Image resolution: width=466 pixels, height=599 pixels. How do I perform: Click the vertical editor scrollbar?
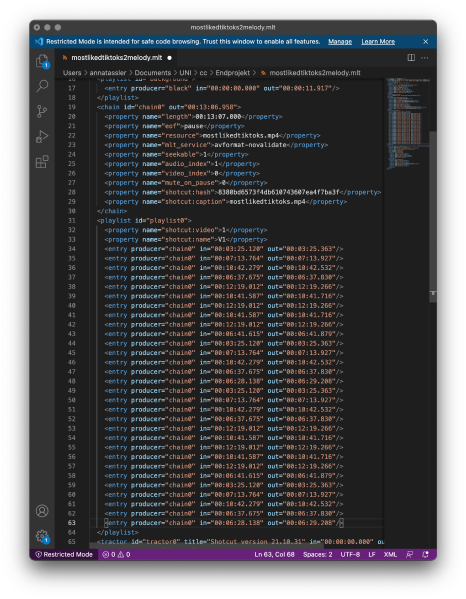433,216
